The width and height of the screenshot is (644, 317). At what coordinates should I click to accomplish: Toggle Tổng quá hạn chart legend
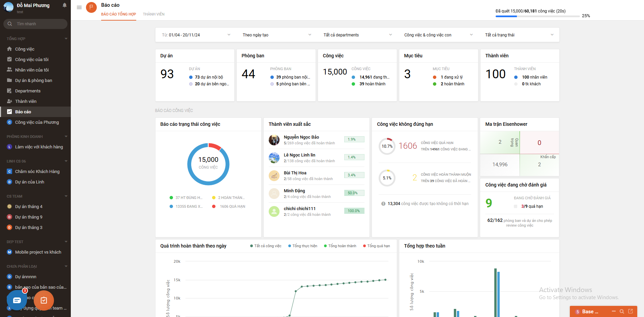(x=377, y=246)
